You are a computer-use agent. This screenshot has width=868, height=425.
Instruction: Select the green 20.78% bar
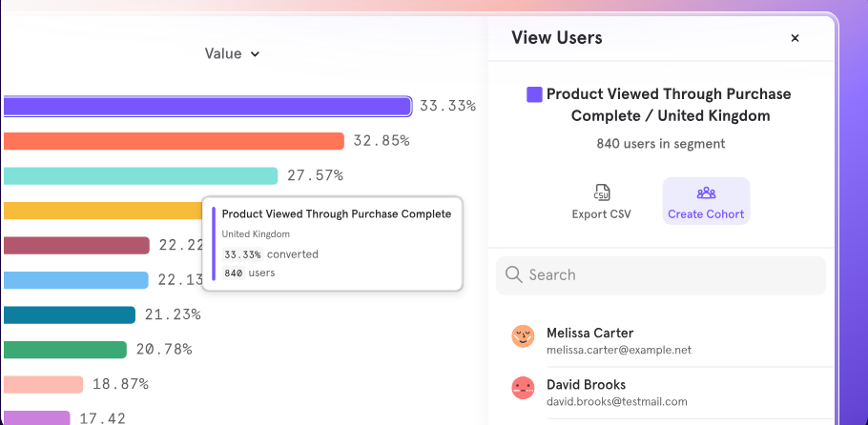pos(65,350)
